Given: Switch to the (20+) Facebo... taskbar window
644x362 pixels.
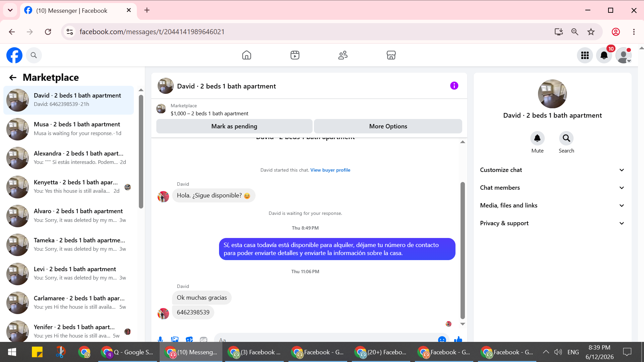Looking at the screenshot, I should [x=381, y=352].
